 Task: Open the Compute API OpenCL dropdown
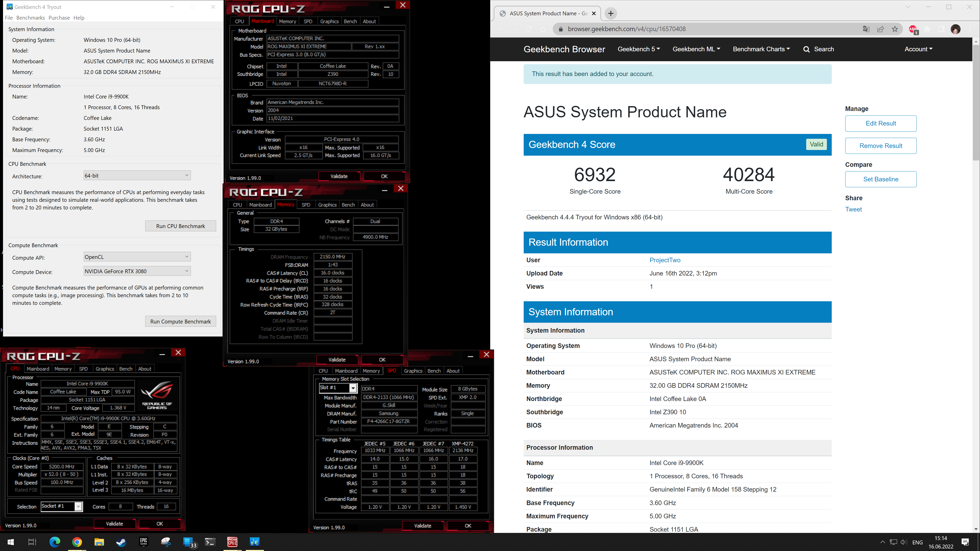point(137,257)
